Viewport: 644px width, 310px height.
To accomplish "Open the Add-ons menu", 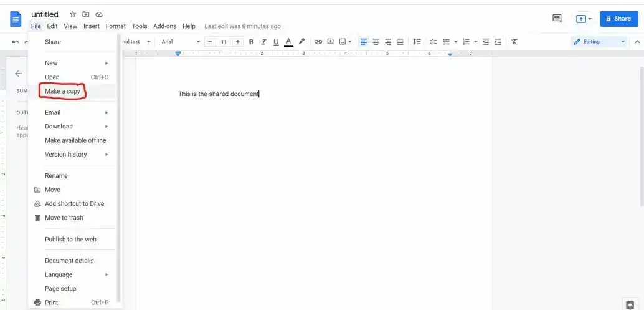I will click(164, 26).
